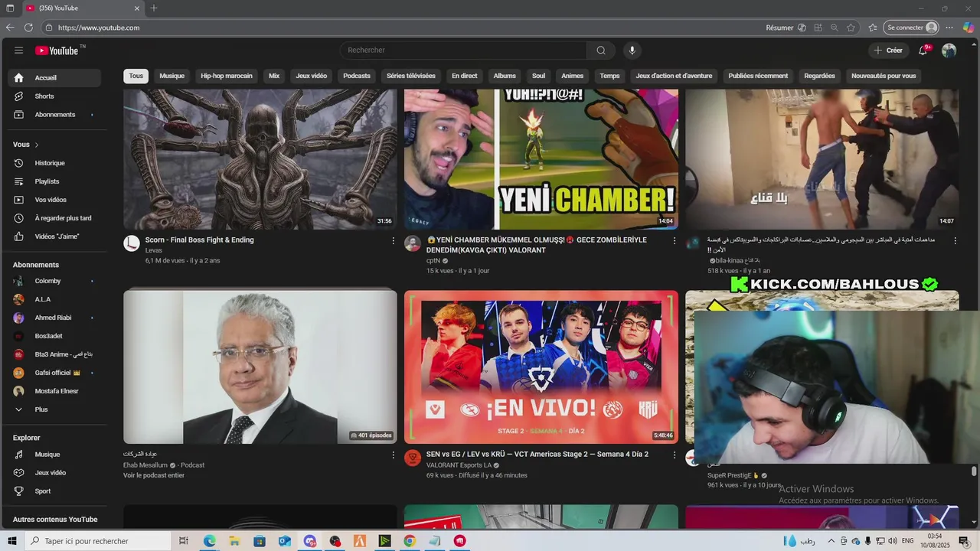
Task: Select the Podcasts filter chip
Action: [x=357, y=76]
